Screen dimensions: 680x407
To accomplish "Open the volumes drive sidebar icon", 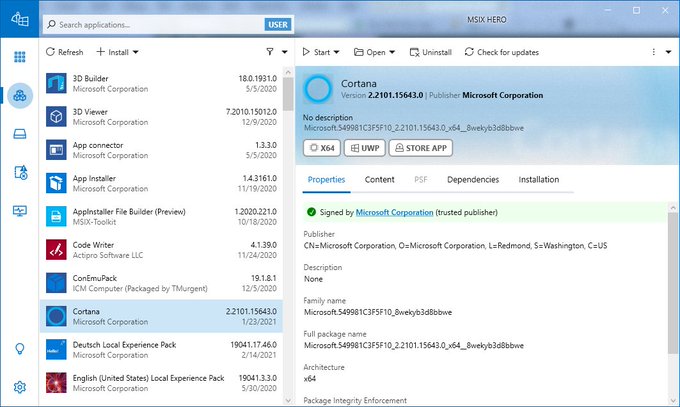I will pos(20,134).
